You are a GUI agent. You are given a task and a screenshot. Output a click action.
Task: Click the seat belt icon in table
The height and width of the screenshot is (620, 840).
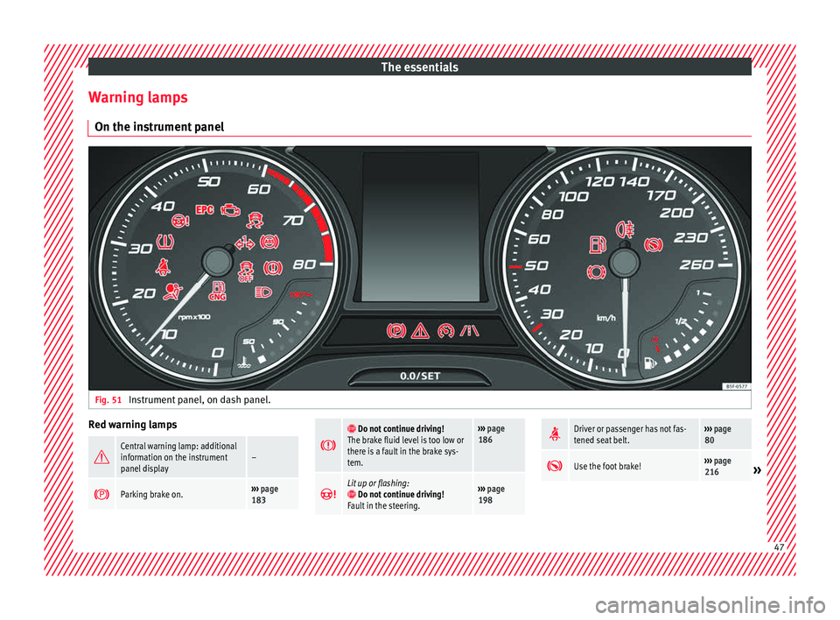click(x=555, y=433)
